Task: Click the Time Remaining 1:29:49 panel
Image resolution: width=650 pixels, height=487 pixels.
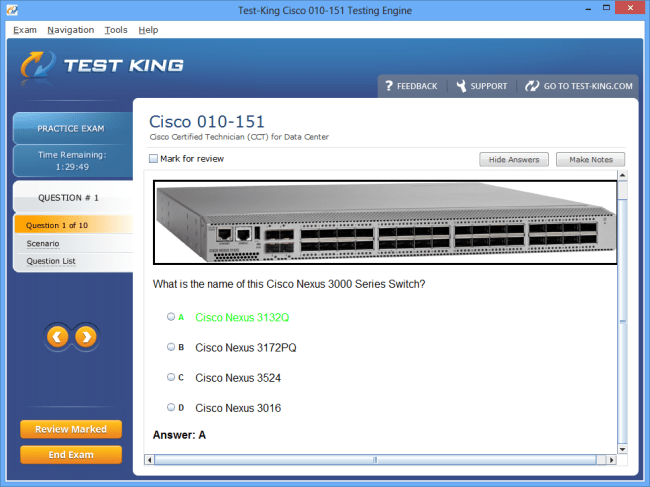Action: (73, 161)
